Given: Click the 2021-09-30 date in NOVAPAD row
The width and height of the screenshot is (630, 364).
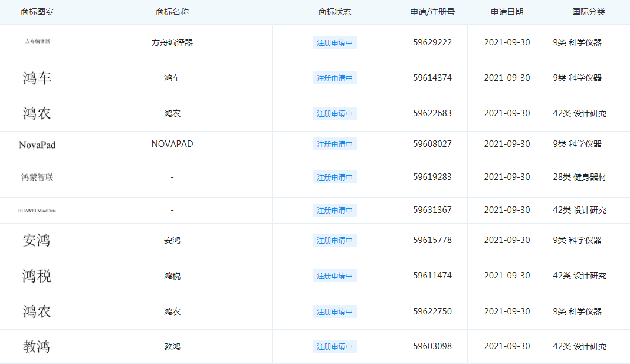Looking at the screenshot, I should (x=507, y=144).
